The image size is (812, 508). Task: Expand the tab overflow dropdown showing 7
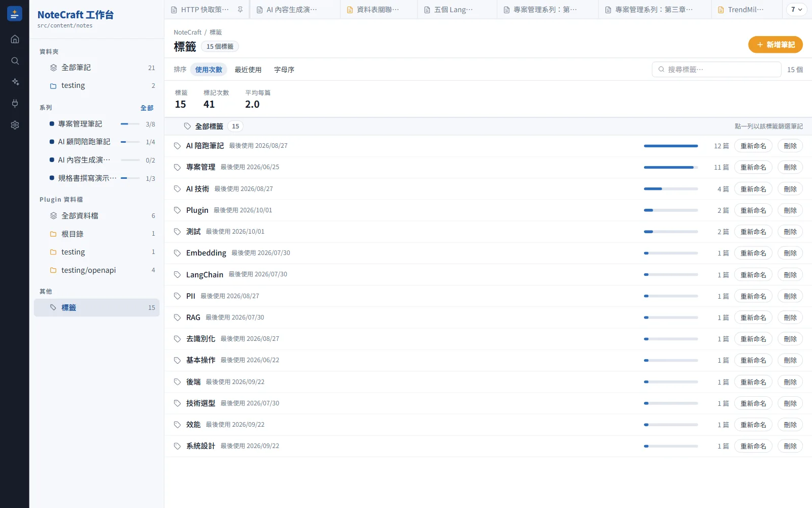(796, 10)
